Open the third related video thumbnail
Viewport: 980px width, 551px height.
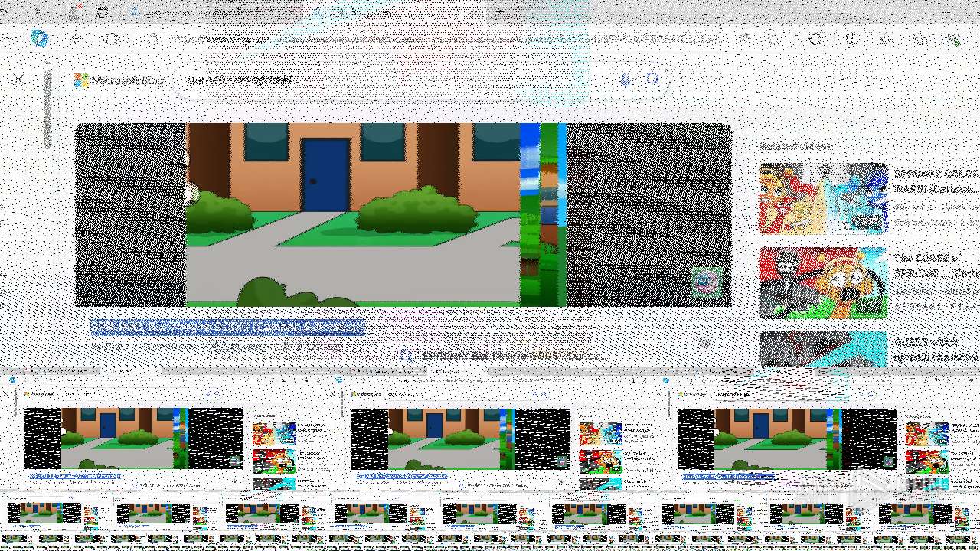click(x=823, y=349)
